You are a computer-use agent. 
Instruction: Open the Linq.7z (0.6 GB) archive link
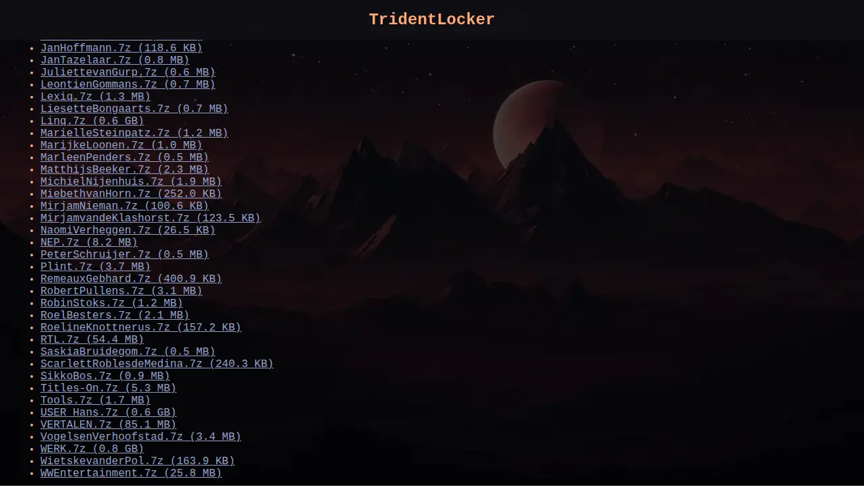click(92, 121)
